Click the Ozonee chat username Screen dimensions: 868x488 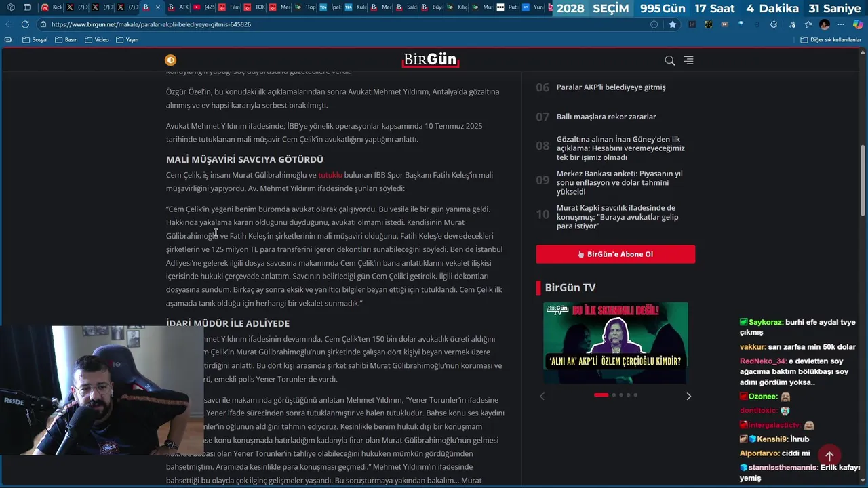point(763,396)
